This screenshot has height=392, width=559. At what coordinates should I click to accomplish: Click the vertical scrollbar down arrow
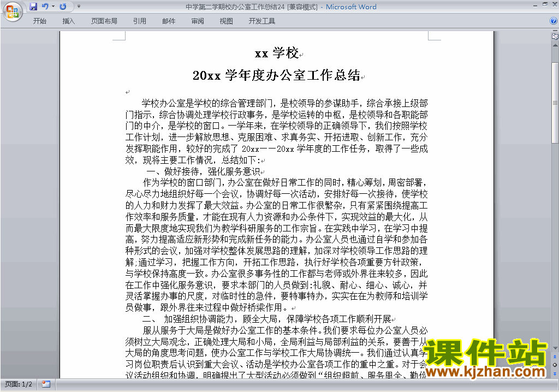pyautogui.click(x=555, y=348)
